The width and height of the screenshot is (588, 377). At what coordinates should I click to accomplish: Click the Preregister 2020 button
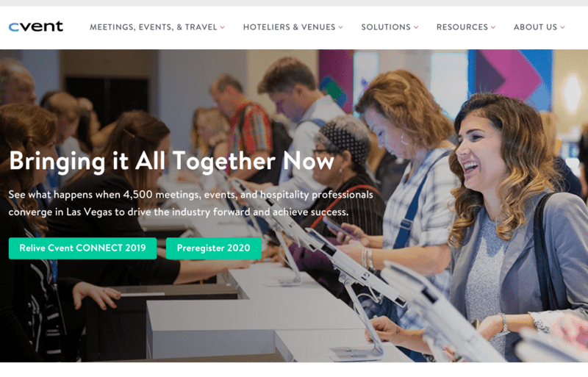point(213,248)
